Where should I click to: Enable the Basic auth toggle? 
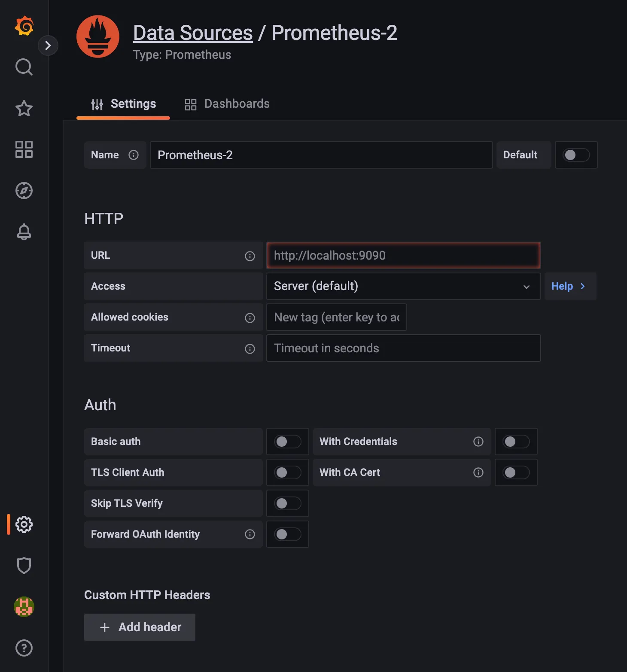[287, 442]
